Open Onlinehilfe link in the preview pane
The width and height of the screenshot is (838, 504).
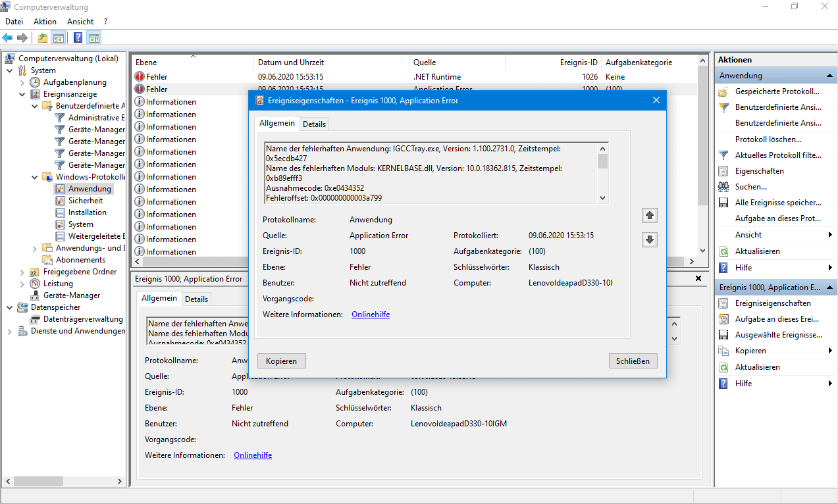(253, 455)
